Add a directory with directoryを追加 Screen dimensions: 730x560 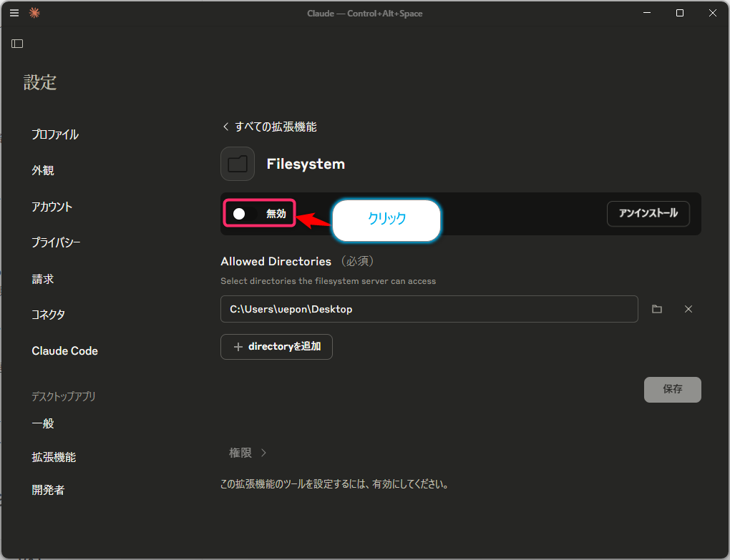pyautogui.click(x=276, y=346)
